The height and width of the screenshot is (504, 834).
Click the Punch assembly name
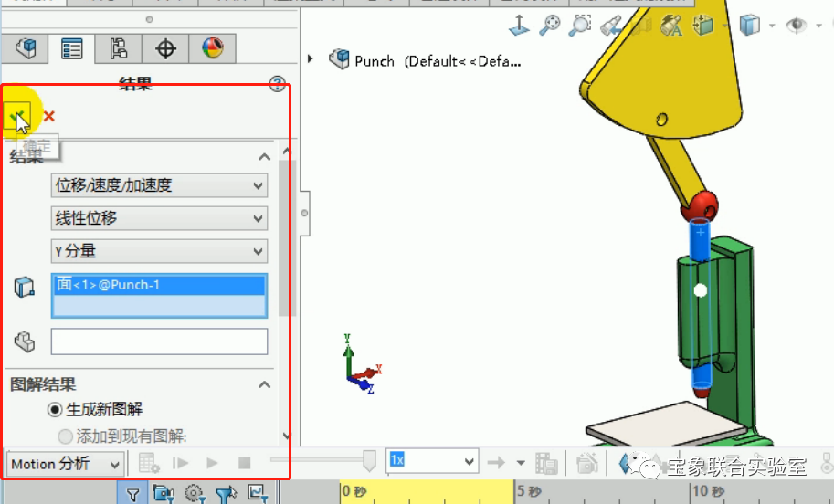pos(375,61)
